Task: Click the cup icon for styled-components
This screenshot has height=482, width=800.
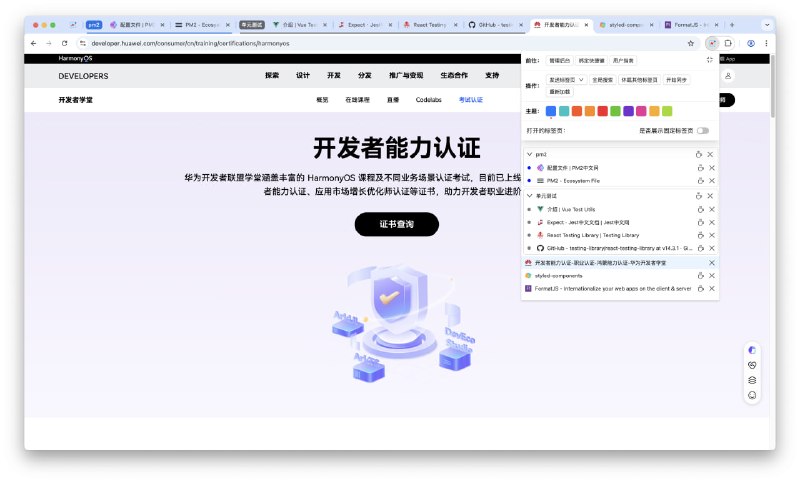Action: coord(701,275)
